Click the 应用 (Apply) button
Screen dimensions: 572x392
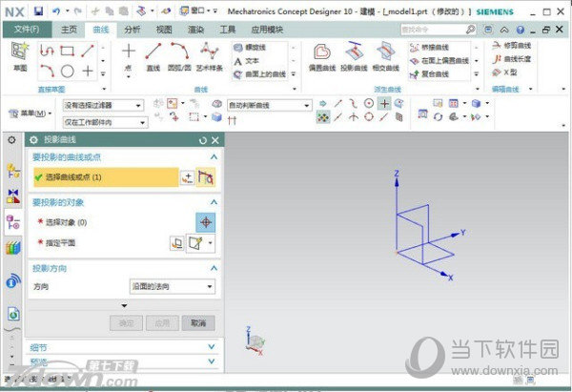162,322
